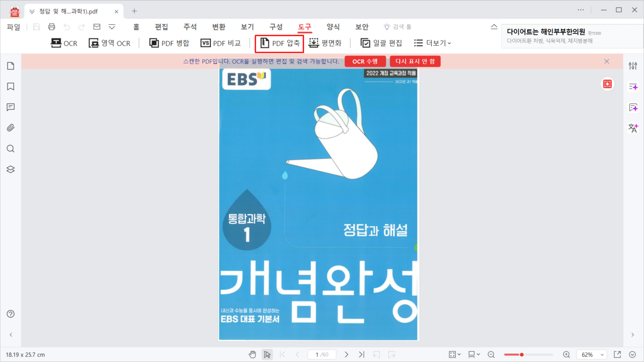This screenshot has height=362, width=644.
Task: Go to the first page
Action: 282,354
